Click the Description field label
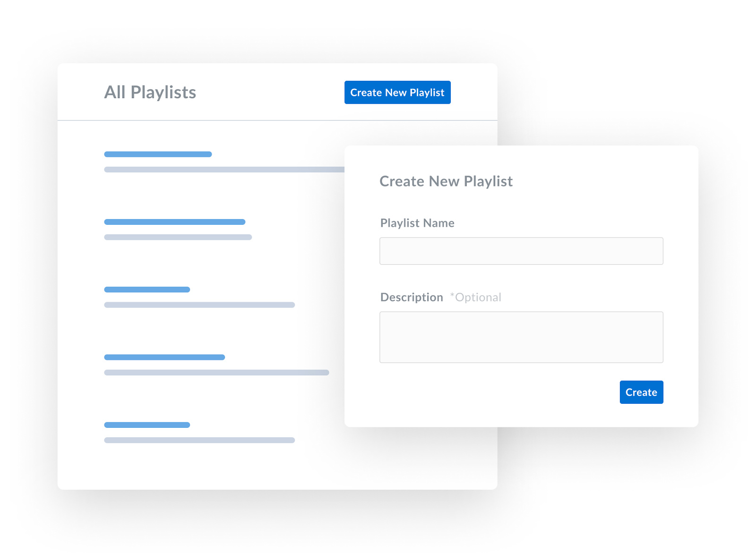Viewport: 756px width, 553px height. pos(412,297)
